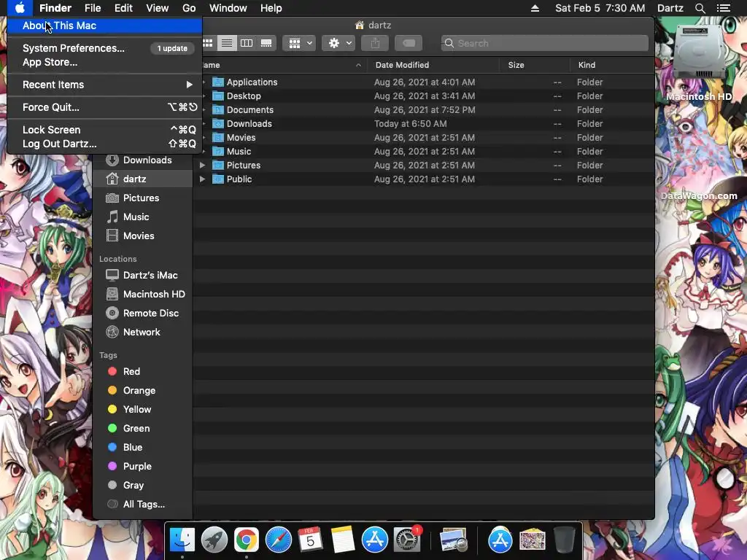Image resolution: width=747 pixels, height=560 pixels.
Task: Filter by the Yellow tag
Action: click(x=143, y=410)
